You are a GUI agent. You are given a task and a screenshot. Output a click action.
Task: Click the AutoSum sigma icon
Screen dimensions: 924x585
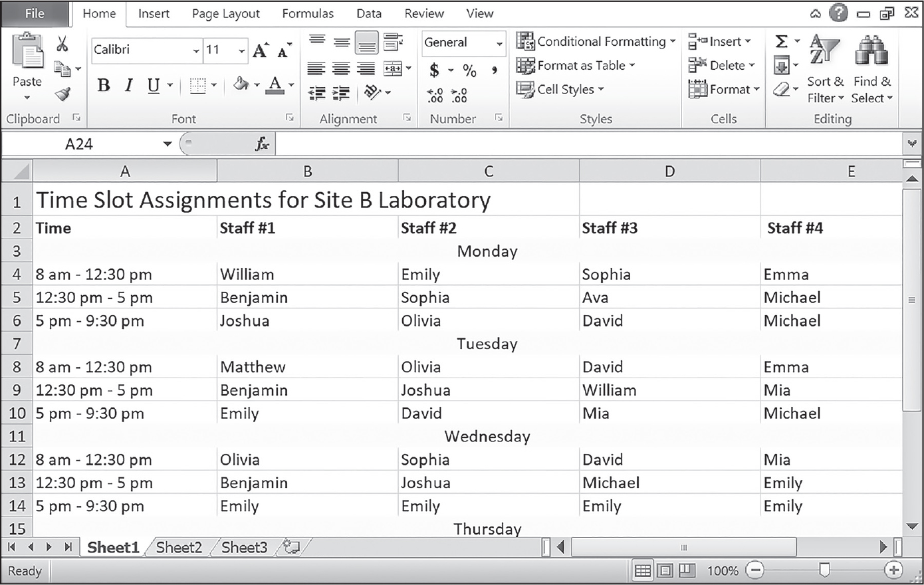point(782,42)
